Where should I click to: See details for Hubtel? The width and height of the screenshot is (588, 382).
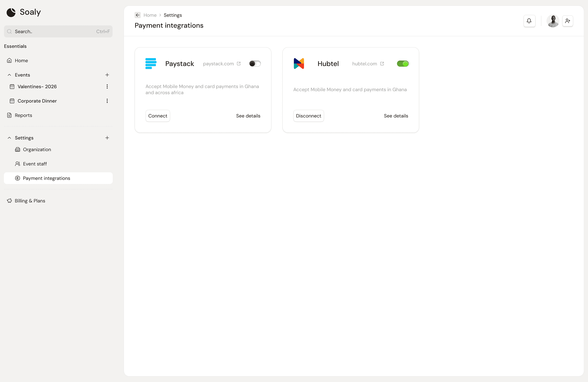396,116
